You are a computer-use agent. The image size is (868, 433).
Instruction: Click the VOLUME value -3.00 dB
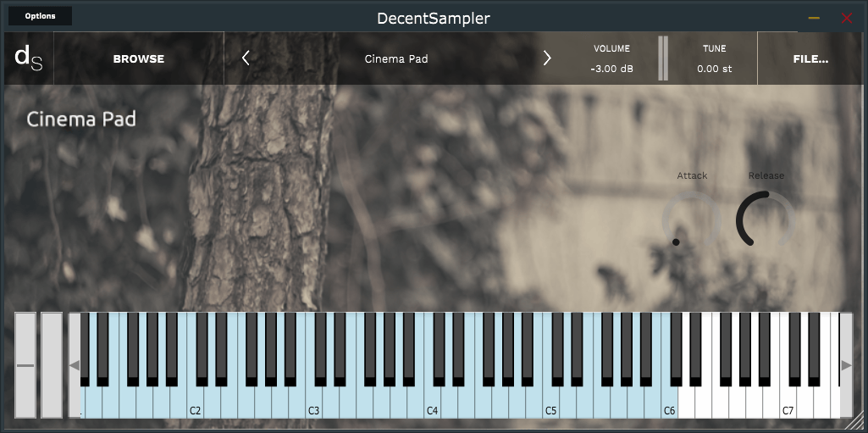611,69
